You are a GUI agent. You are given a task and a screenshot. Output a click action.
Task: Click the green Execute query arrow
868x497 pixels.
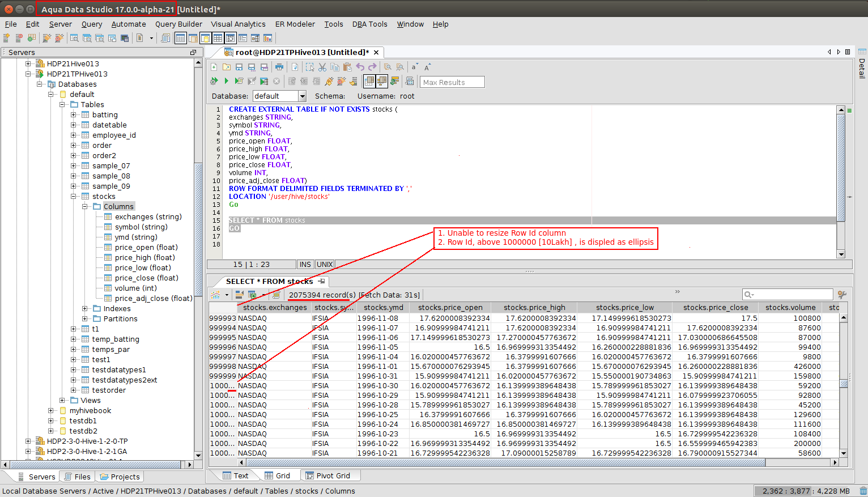coord(226,82)
